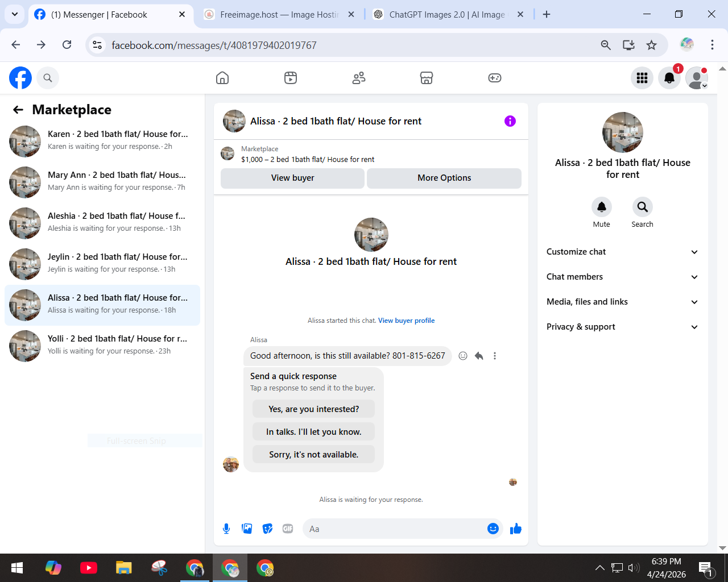Click the Facebook search magnifier icon
Screen dimensions: 728x582
click(48, 78)
